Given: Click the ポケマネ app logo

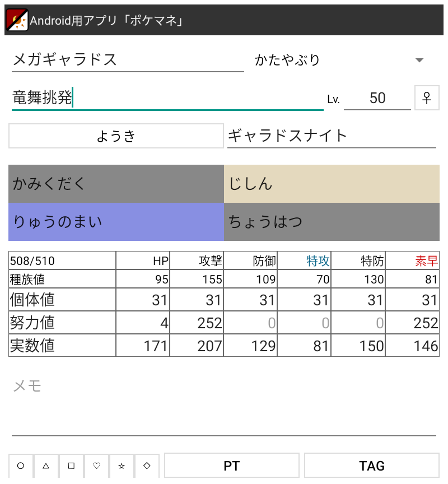Looking at the screenshot, I should click(x=17, y=18).
